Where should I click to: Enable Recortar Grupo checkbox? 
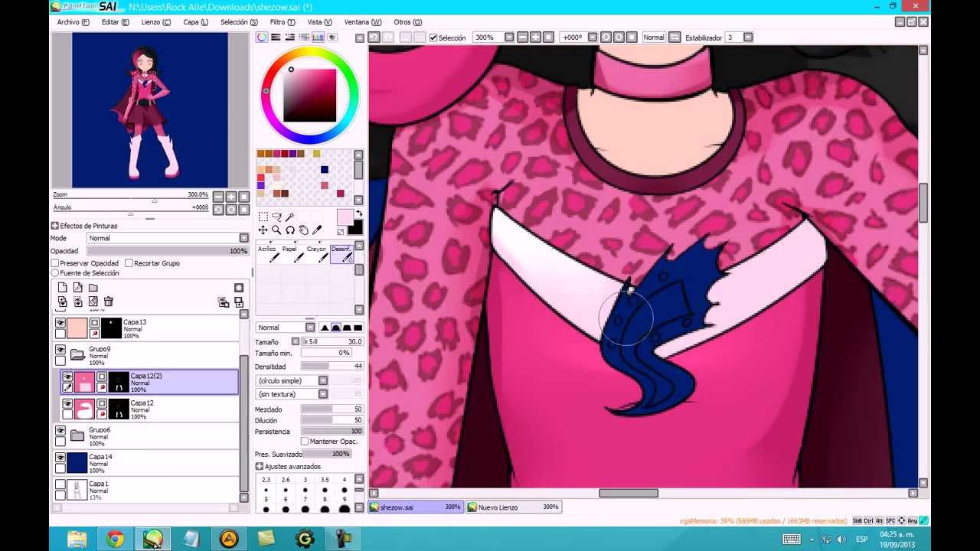(129, 263)
